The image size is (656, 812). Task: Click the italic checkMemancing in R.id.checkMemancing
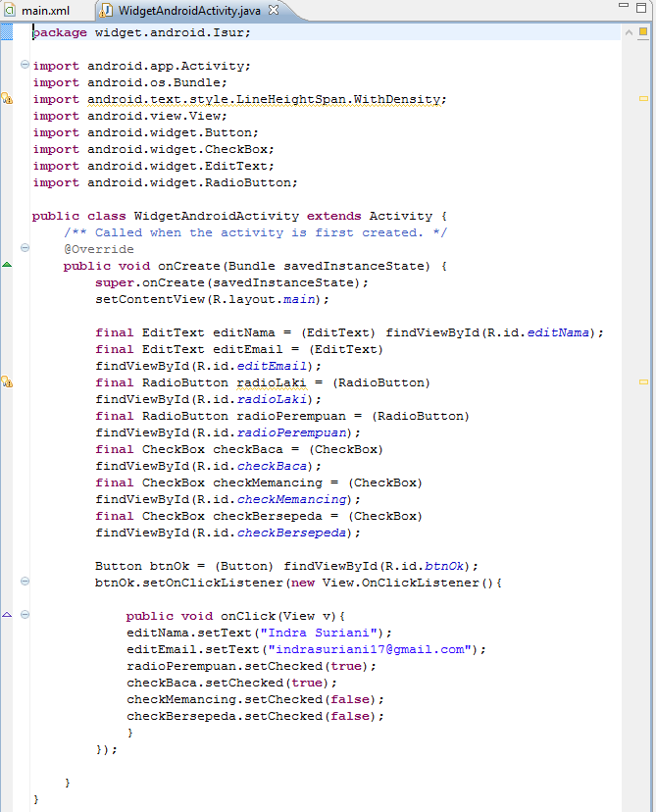click(291, 499)
